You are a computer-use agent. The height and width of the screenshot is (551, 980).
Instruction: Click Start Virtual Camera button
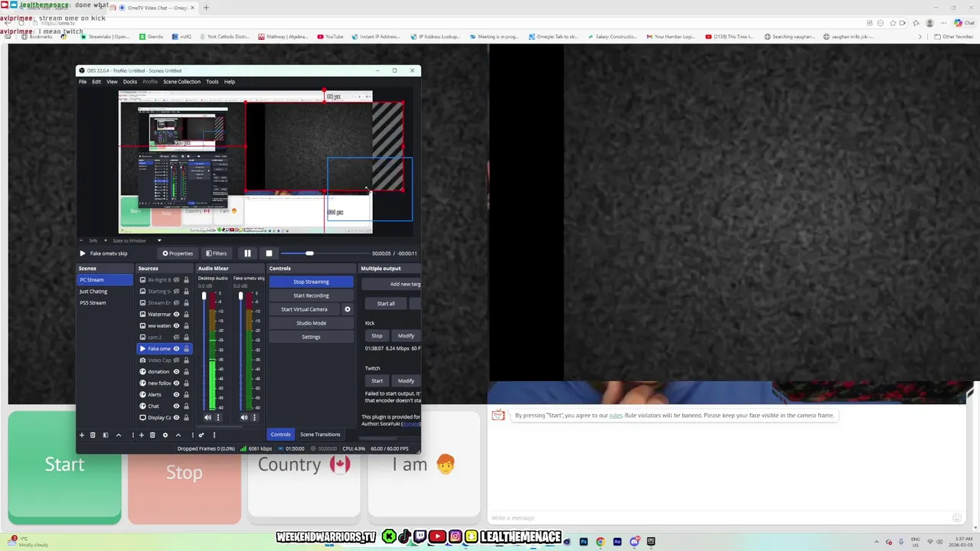pos(304,309)
